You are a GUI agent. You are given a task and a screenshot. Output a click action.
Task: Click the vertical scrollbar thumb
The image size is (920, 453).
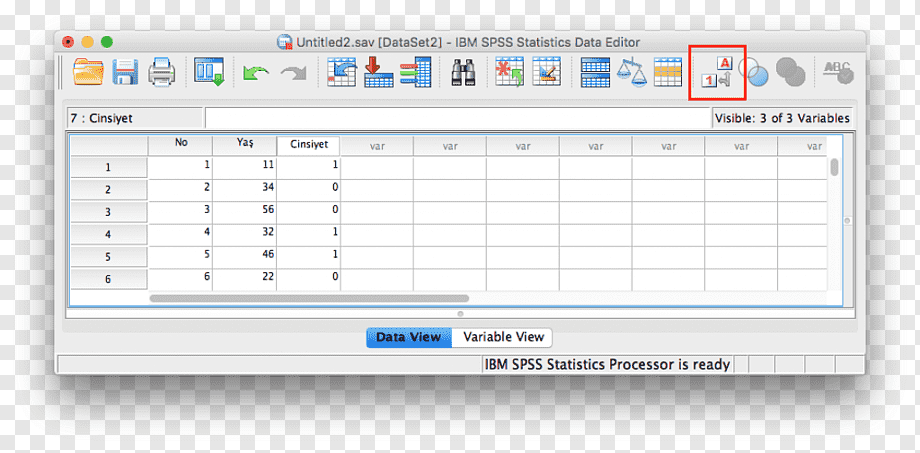point(834,167)
